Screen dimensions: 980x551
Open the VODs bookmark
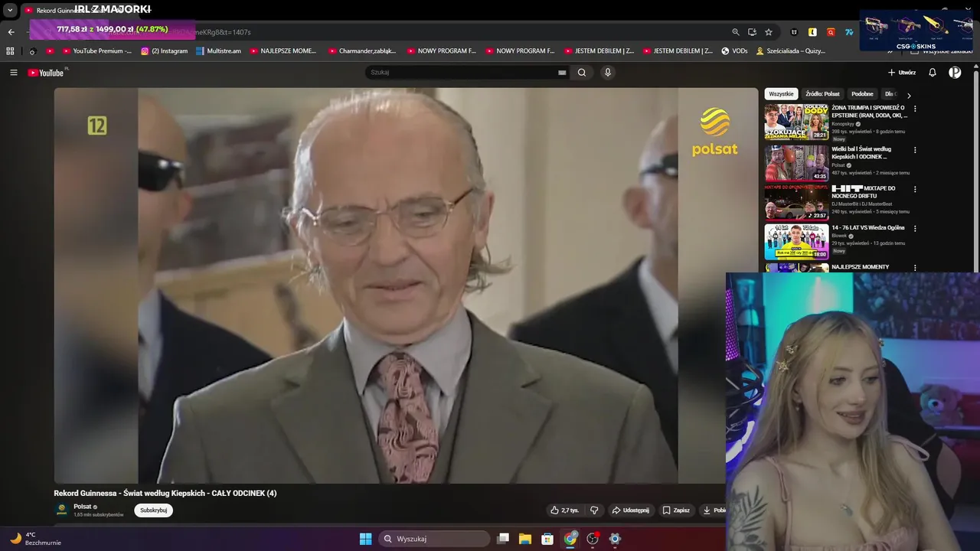pos(734,51)
